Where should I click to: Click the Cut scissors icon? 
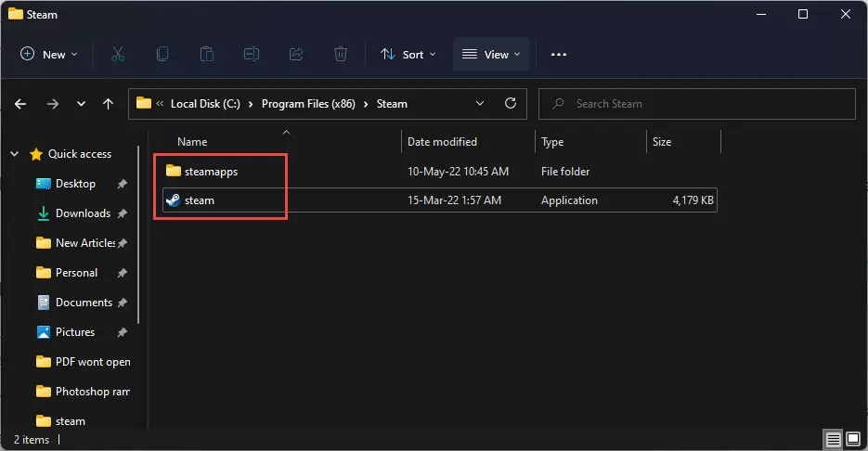click(117, 54)
